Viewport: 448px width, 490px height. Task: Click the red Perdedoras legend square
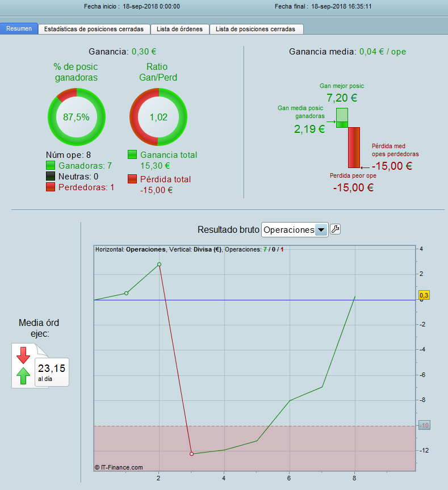[x=51, y=187]
